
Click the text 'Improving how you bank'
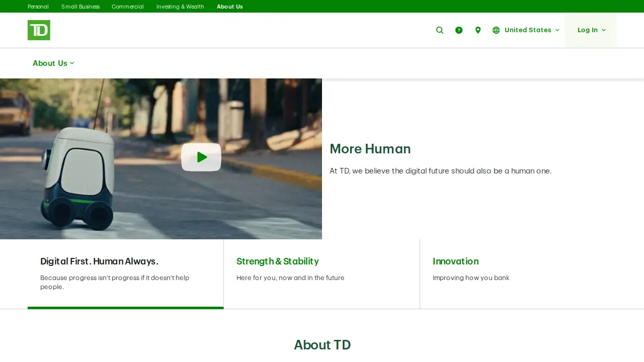471,278
